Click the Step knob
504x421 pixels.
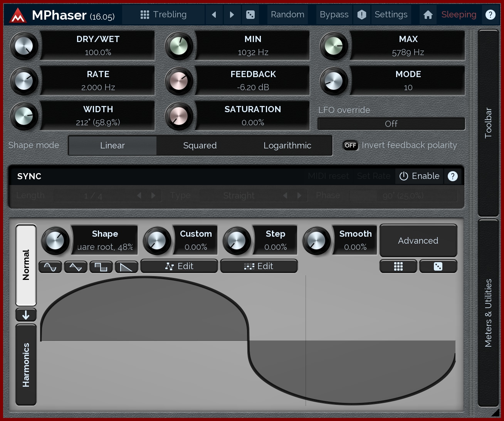click(237, 241)
